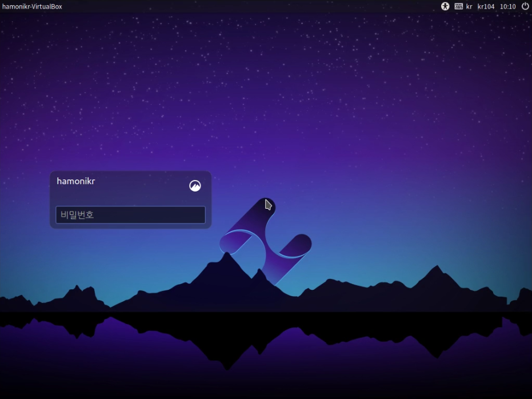Select the hamonikr user name
Screen dimensions: 532x399
coord(75,181)
